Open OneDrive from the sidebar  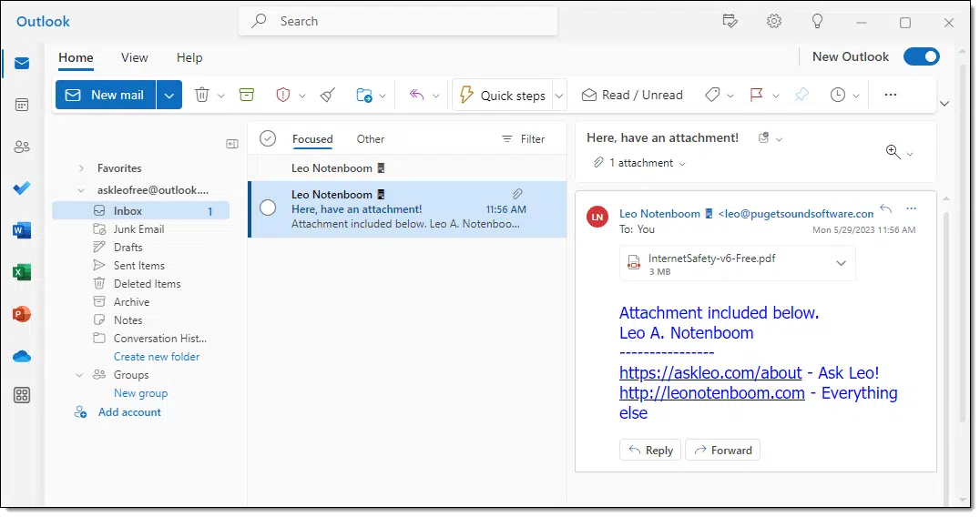coord(22,357)
